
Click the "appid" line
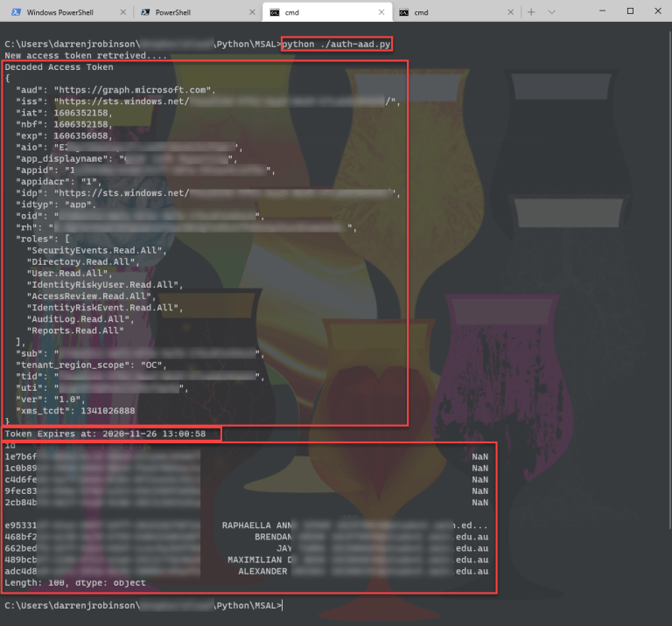[145, 170]
